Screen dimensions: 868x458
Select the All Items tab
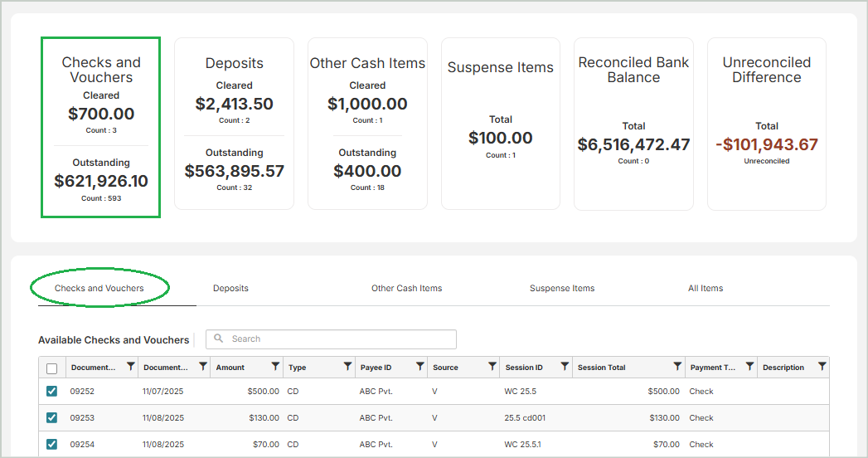point(706,289)
